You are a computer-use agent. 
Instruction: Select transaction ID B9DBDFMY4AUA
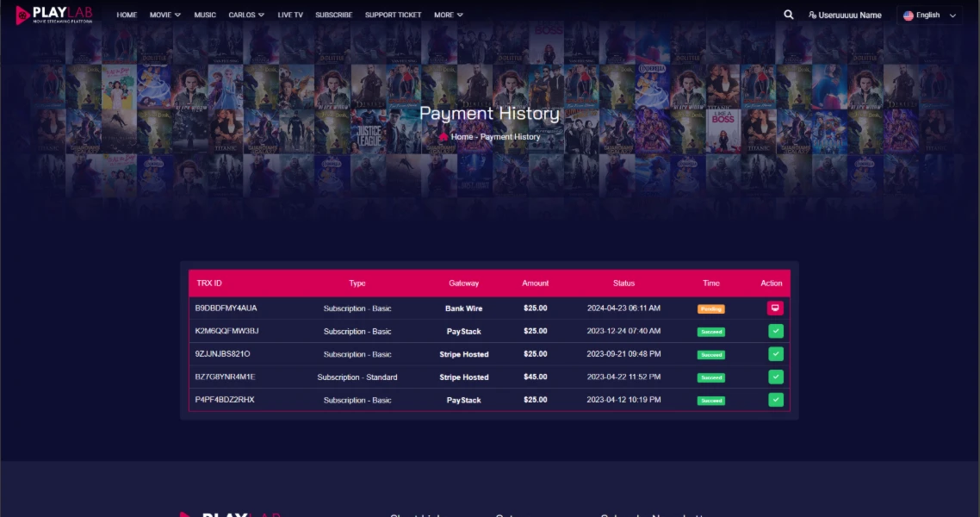(x=226, y=308)
